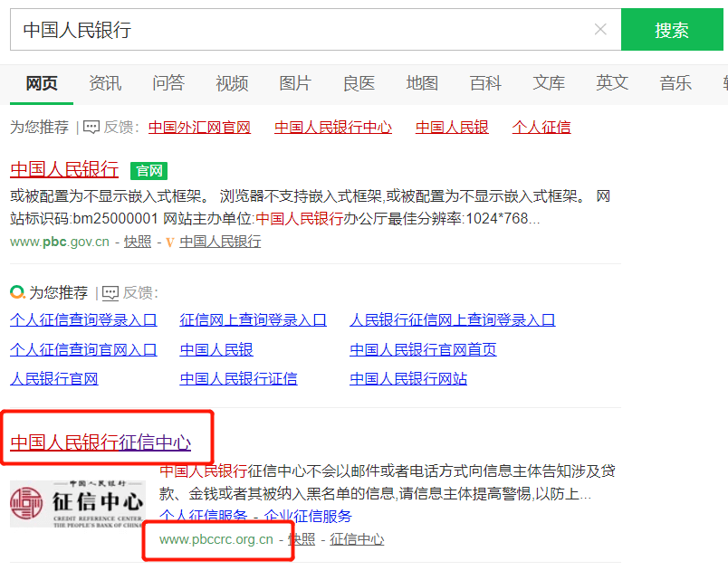Image resolution: width=728 pixels, height=580 pixels.
Task: Switch to the 百科 tab
Action: coord(485,83)
